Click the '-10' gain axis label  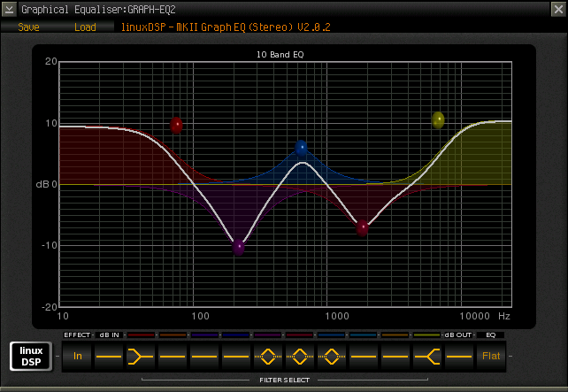pyautogui.click(x=49, y=246)
